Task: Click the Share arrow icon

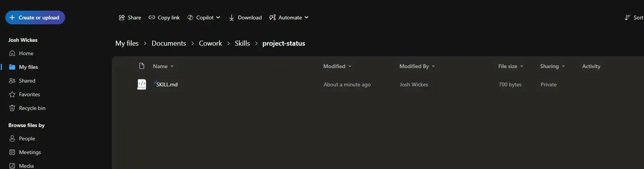Action: [x=122, y=18]
